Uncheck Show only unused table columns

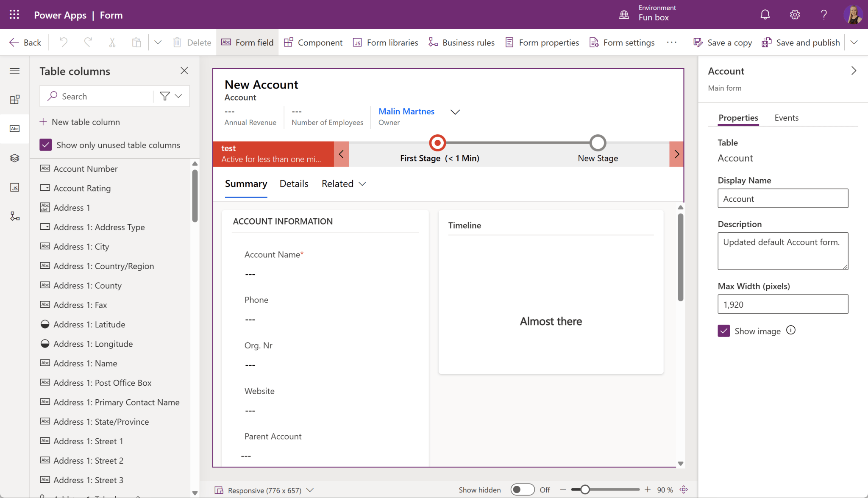coord(45,145)
